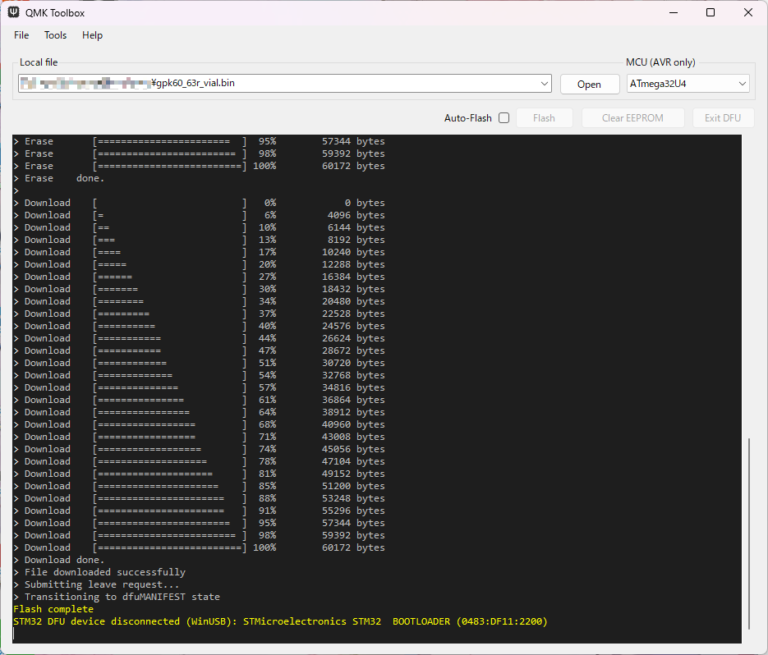
Task: Maximize the QMK Toolbox window
Action: click(x=710, y=12)
